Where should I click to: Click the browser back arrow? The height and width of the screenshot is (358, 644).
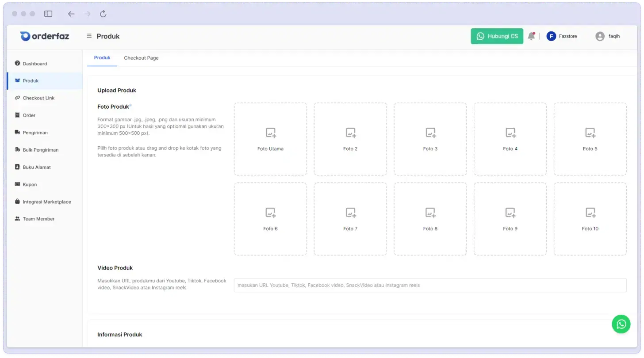coord(71,14)
